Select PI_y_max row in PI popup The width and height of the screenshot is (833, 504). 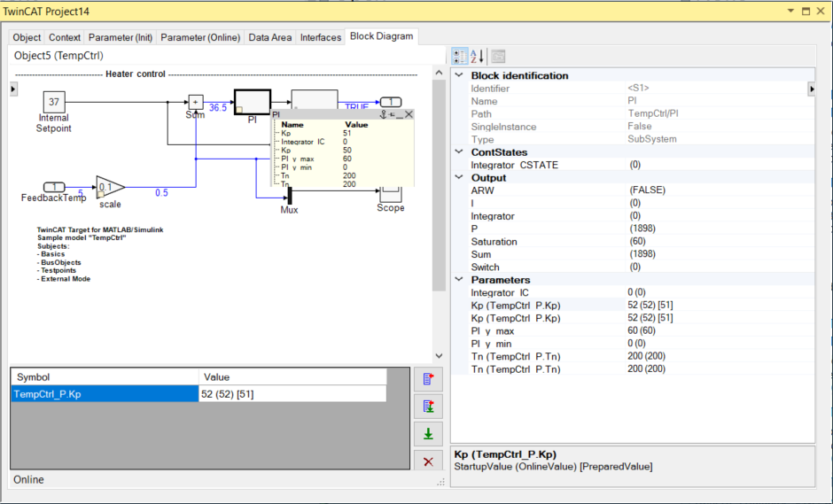[343, 159]
